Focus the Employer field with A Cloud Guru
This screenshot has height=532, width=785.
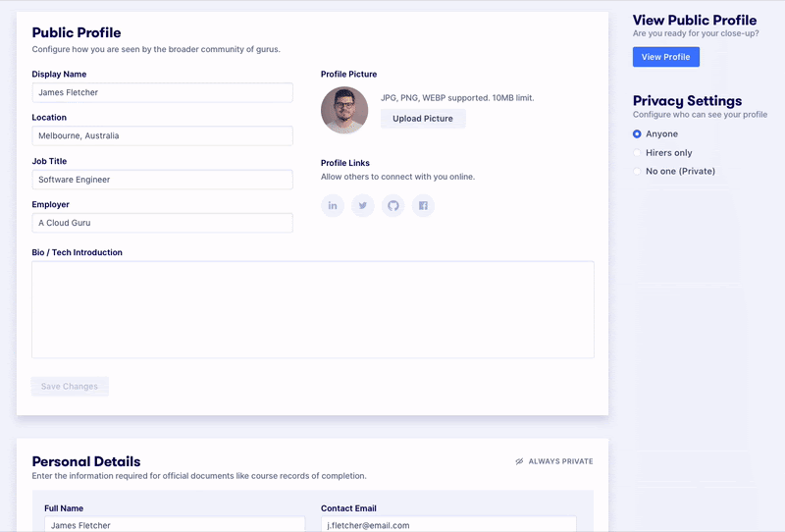coord(162,223)
